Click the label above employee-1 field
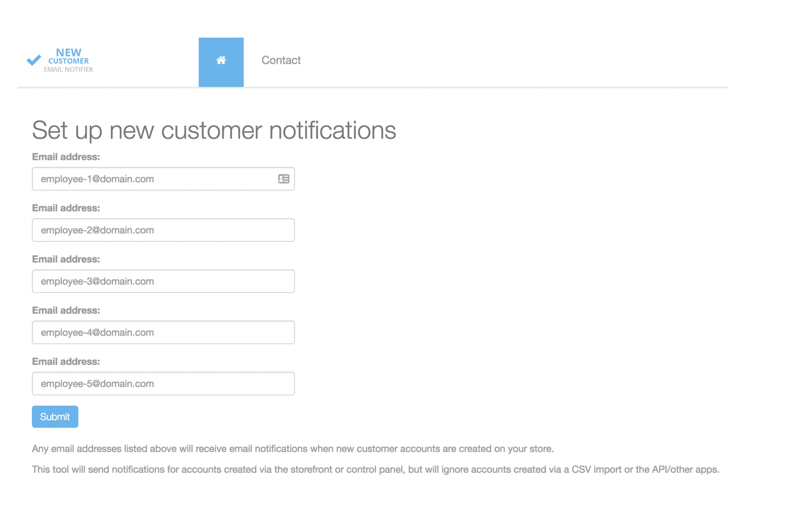812x508 pixels. coord(66,157)
